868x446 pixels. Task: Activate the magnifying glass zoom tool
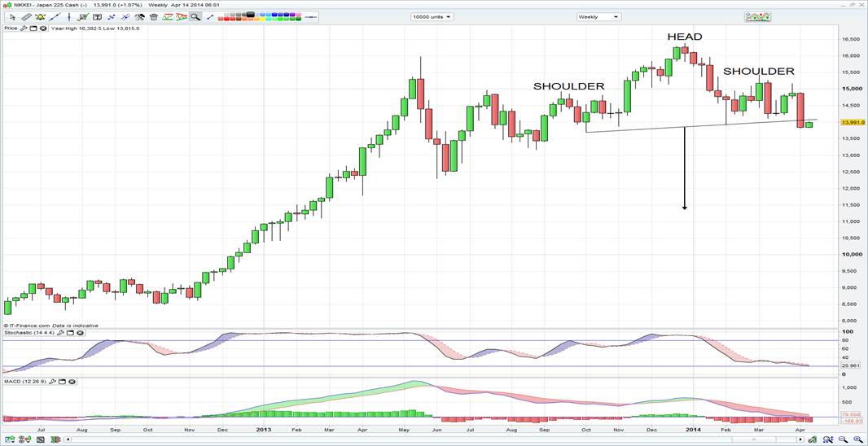195,17
